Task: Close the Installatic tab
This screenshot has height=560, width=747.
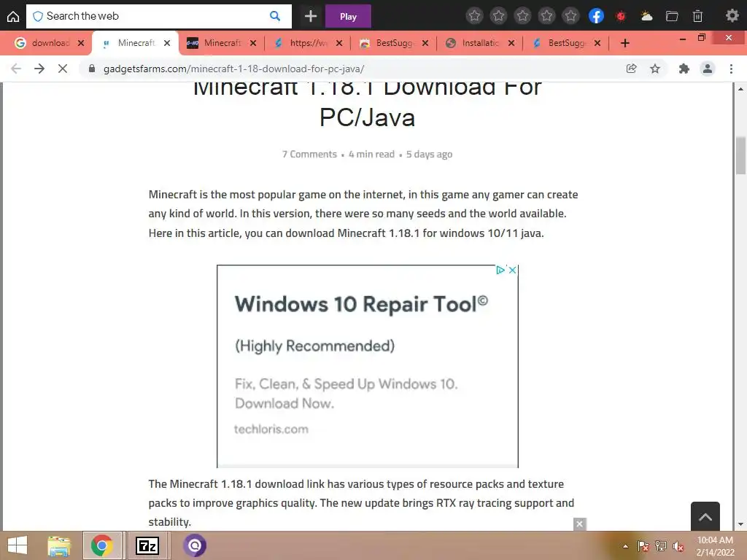Action: (511, 43)
